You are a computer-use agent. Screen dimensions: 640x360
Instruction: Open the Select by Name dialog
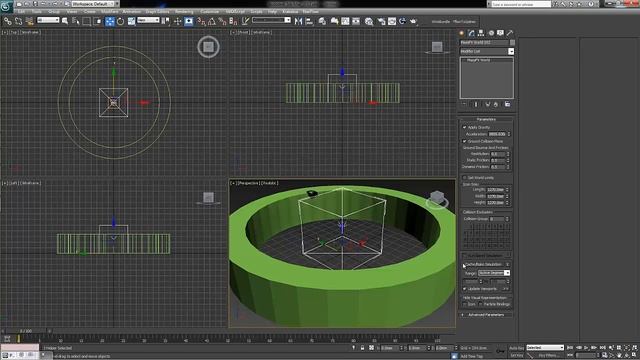(76, 21)
